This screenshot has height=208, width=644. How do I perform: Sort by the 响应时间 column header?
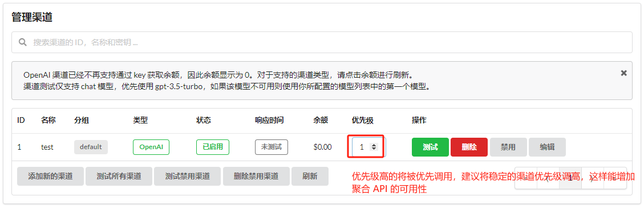pyautogui.click(x=269, y=121)
